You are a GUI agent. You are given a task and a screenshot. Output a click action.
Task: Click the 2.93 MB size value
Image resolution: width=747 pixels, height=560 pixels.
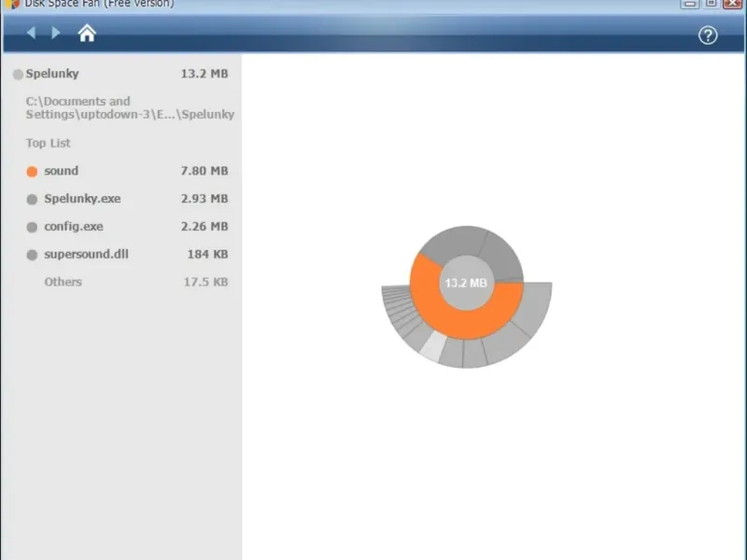[204, 199]
